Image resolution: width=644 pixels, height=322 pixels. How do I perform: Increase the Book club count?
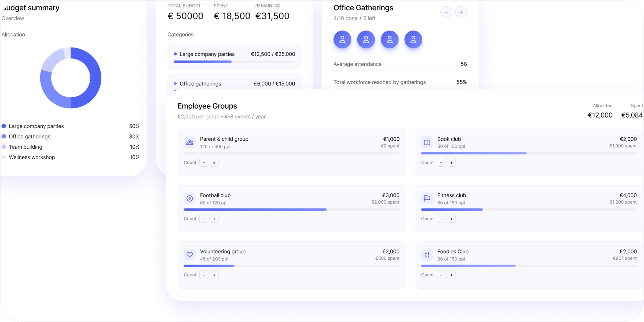452,162
